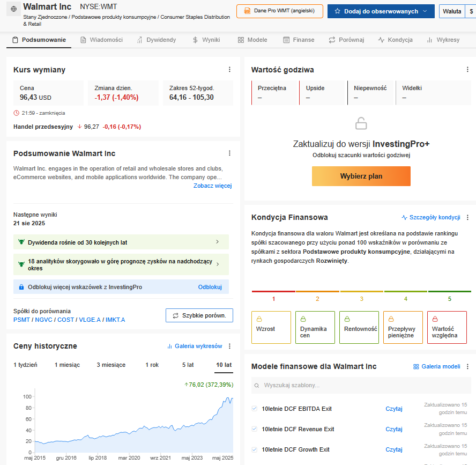Open Galeria modeli link
This screenshot has height=465, width=476.
click(x=437, y=366)
